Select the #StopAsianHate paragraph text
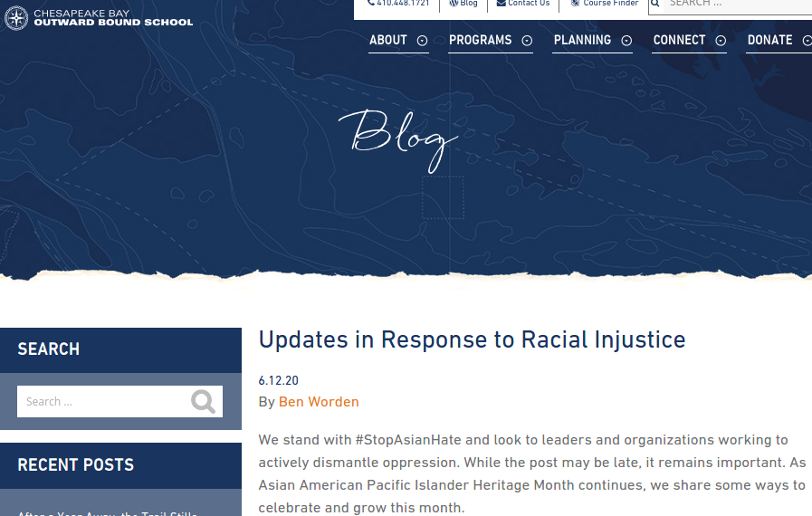812x516 pixels. click(x=532, y=473)
